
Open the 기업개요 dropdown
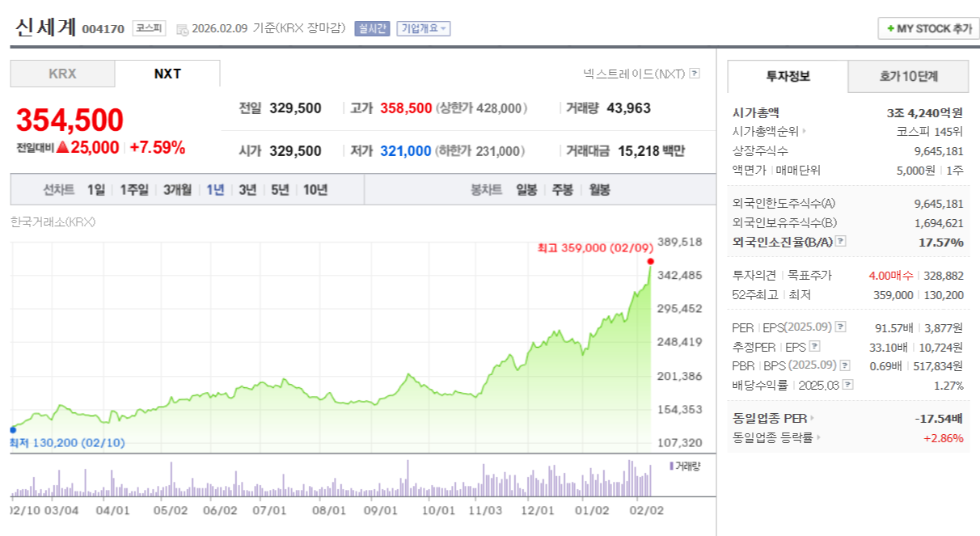tap(423, 28)
